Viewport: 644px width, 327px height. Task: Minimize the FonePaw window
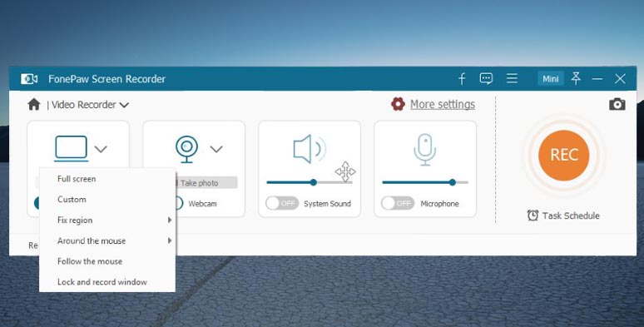point(597,78)
